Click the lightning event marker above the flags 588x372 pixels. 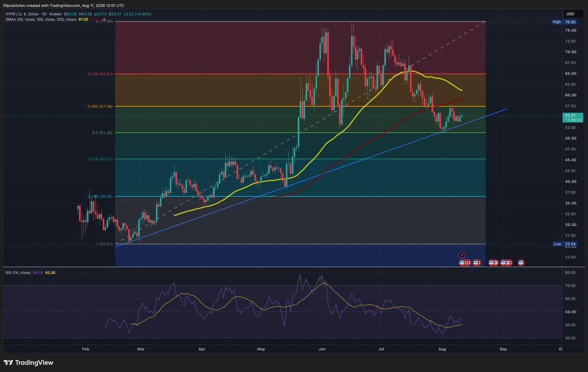pyautogui.click(x=462, y=255)
